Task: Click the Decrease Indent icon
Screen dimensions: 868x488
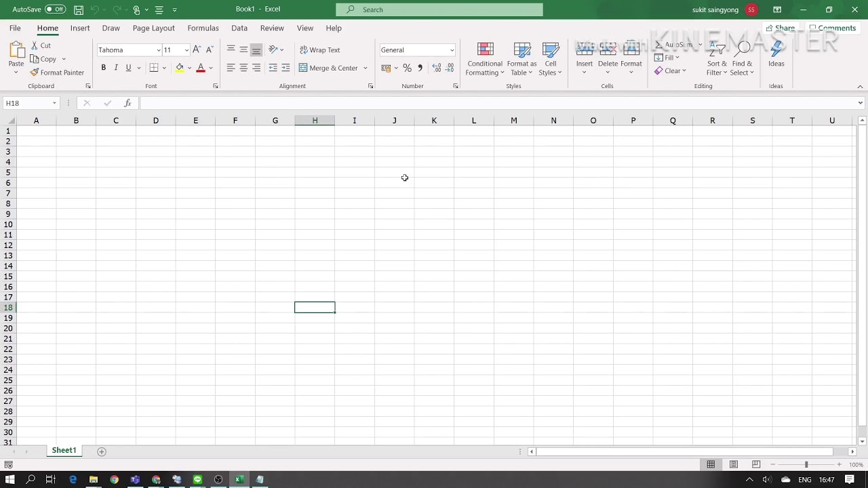Action: coord(273,68)
